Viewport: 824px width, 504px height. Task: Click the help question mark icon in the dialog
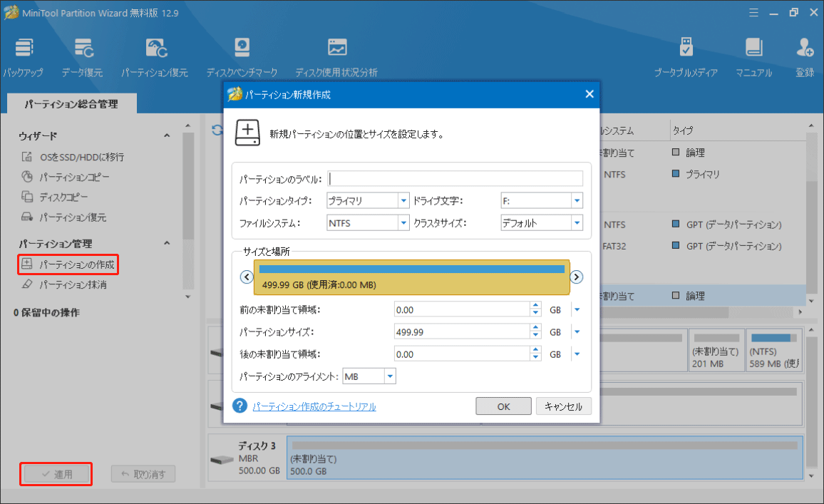coord(240,406)
